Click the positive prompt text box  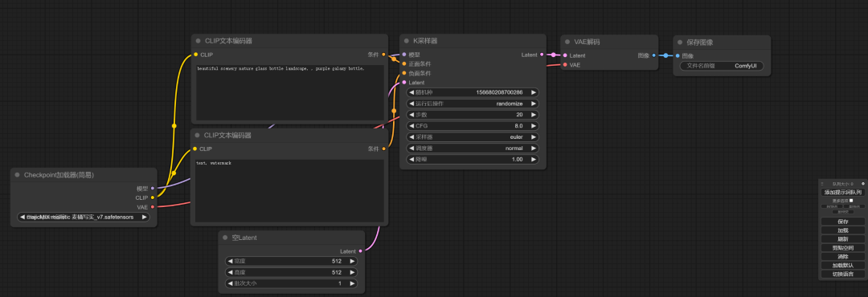289,92
